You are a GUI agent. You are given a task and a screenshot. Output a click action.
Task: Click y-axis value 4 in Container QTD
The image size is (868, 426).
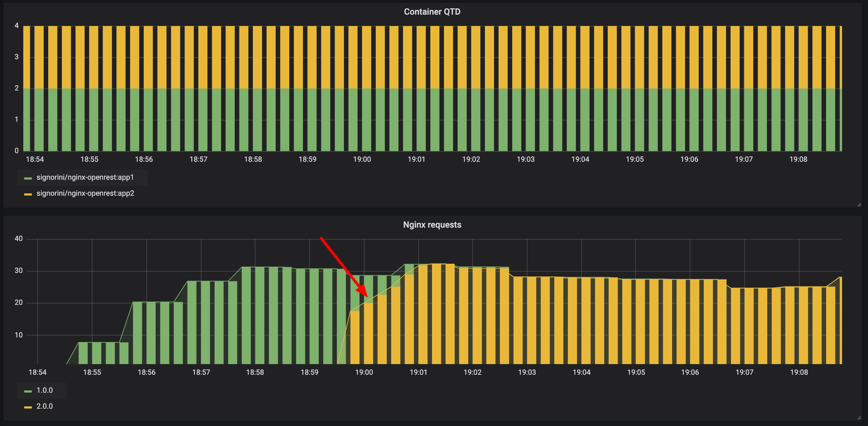(x=17, y=26)
